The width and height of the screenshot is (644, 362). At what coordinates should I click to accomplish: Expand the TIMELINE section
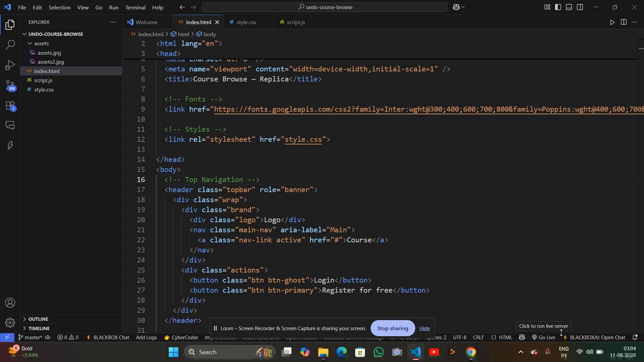pyautogui.click(x=39, y=328)
